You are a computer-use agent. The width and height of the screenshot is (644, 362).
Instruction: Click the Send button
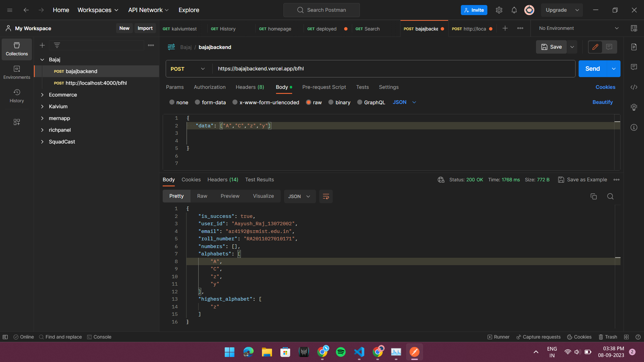coord(592,69)
